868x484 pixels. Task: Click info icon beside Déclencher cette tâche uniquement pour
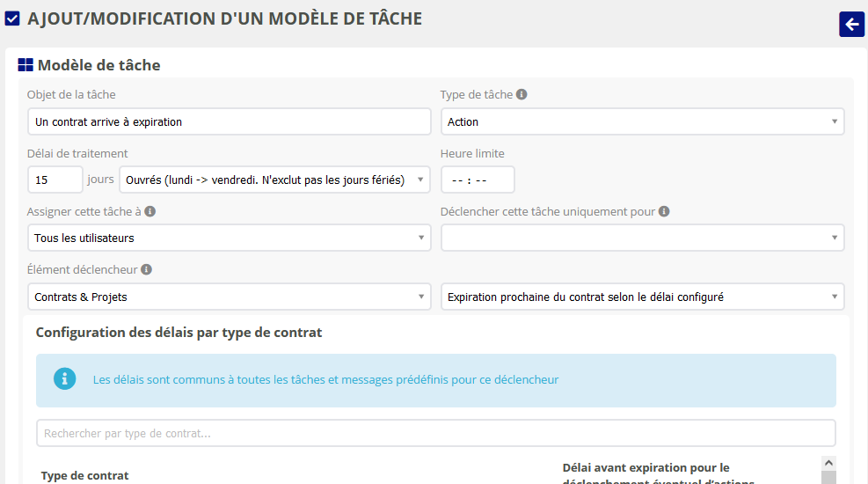(664, 212)
